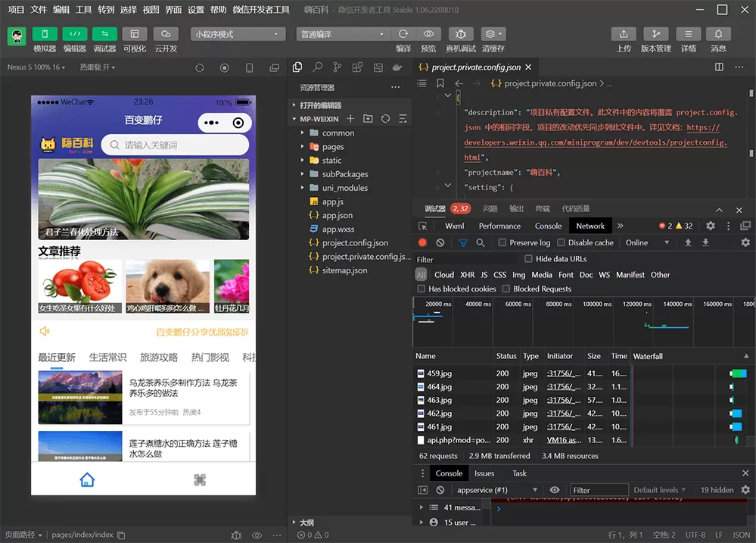
Task: Switch to the Console tab in DevTools
Action: pos(548,226)
